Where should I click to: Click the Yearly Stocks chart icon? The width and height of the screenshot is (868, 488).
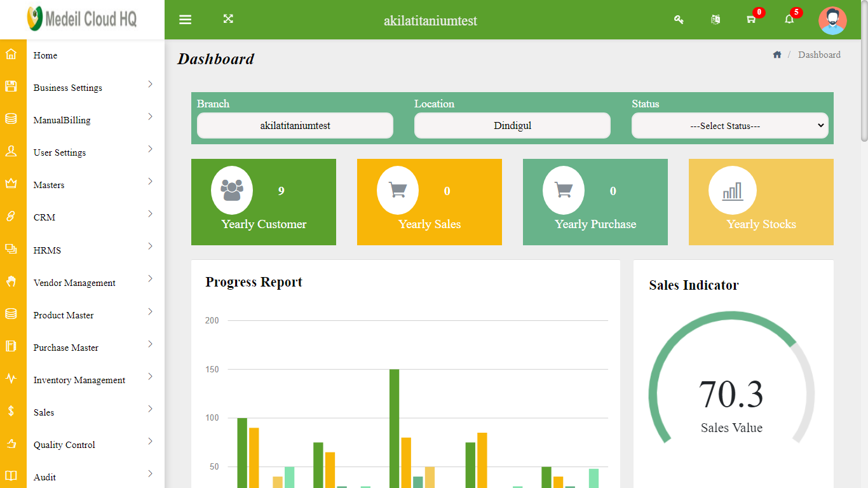coord(732,190)
